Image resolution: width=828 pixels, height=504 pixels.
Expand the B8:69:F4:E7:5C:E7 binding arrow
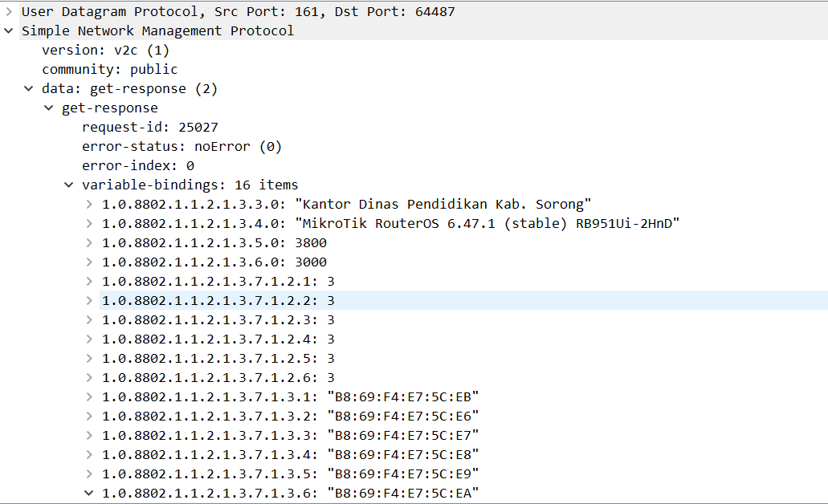point(88,436)
